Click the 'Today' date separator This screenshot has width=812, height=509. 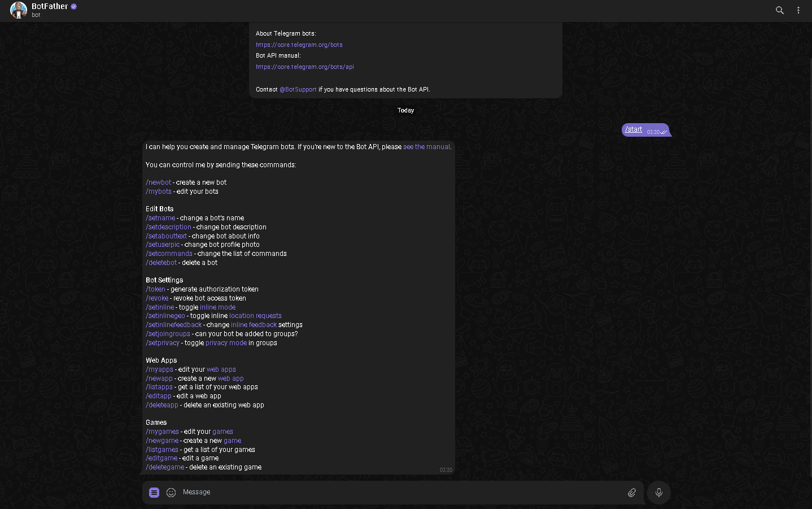[406, 111]
